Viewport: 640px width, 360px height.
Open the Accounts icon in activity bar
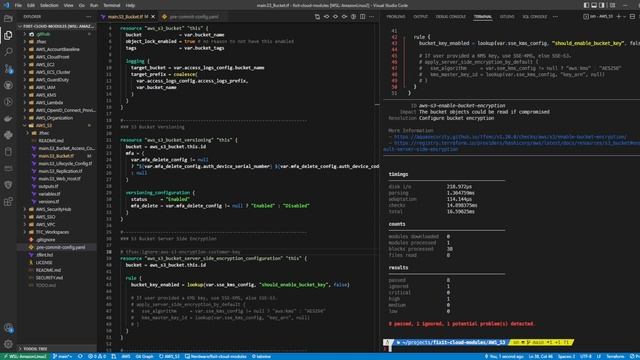8,328
